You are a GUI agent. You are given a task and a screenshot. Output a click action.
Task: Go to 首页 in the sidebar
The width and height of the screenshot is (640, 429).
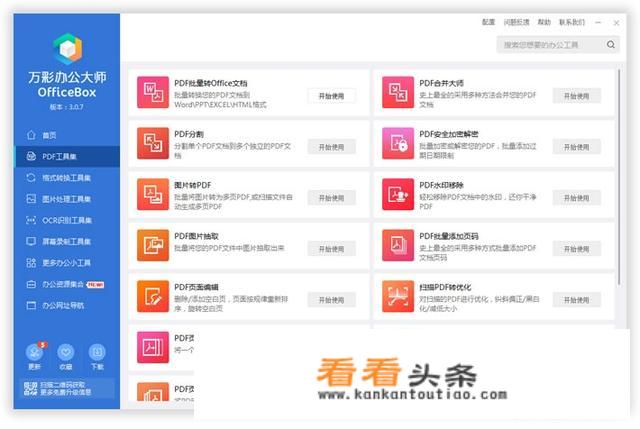pos(67,135)
